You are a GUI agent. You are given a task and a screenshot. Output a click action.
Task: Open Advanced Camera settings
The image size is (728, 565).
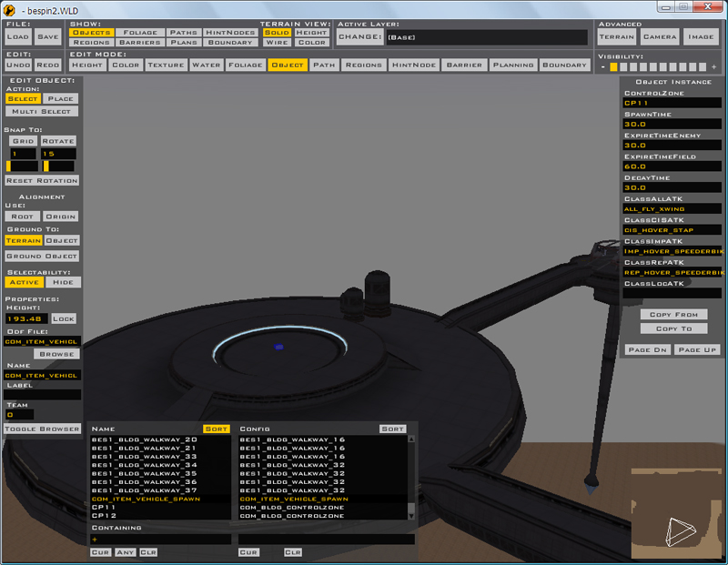(x=660, y=36)
